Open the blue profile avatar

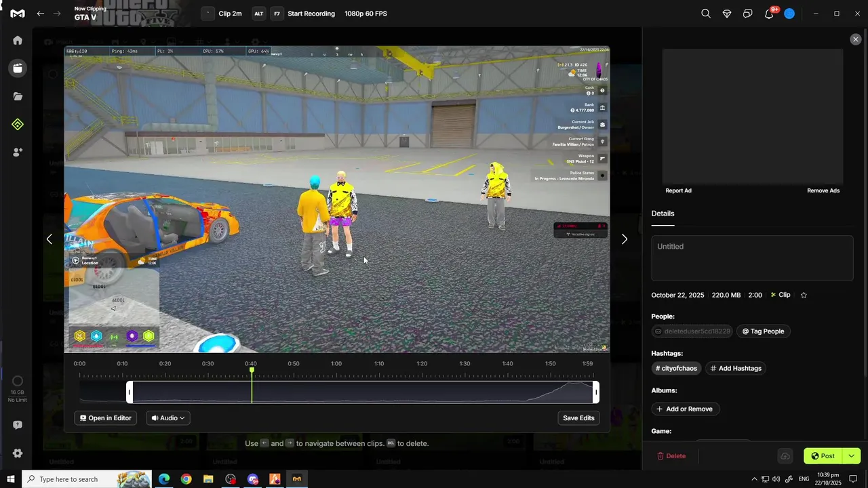pos(789,14)
